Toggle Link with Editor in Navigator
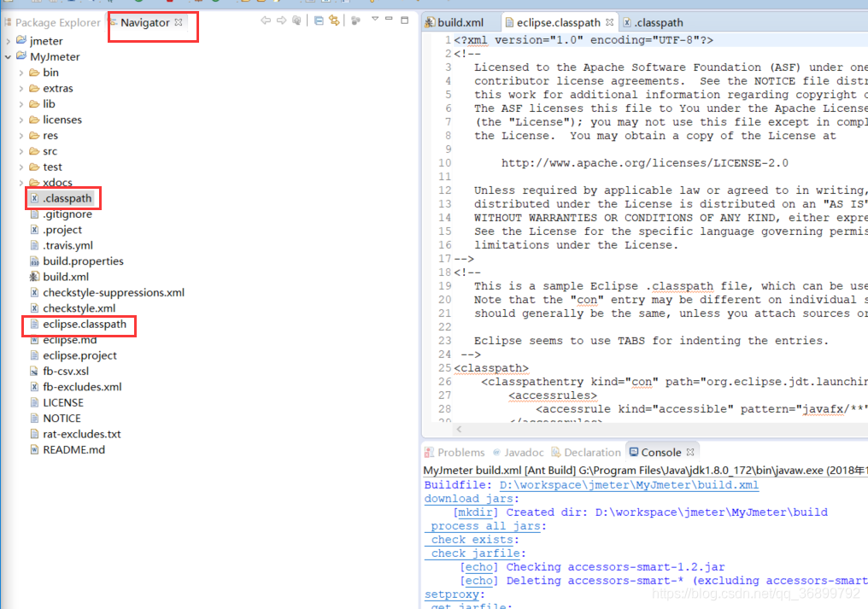868x609 pixels. tap(334, 20)
